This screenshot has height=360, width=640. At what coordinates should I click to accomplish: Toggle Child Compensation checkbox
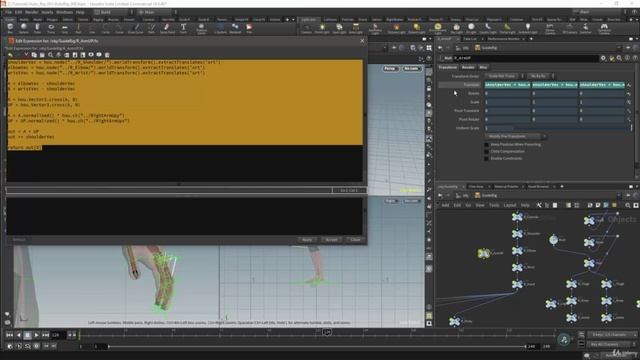click(486, 151)
